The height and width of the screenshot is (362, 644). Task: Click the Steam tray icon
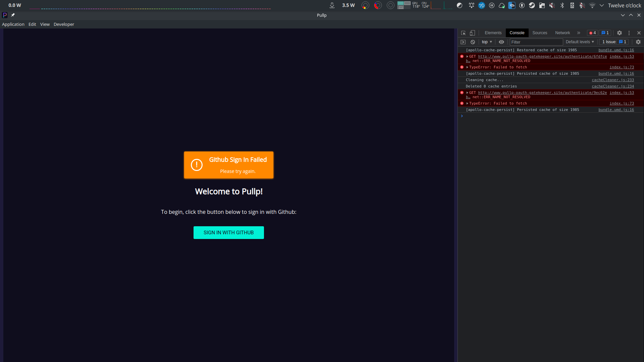point(532,5)
